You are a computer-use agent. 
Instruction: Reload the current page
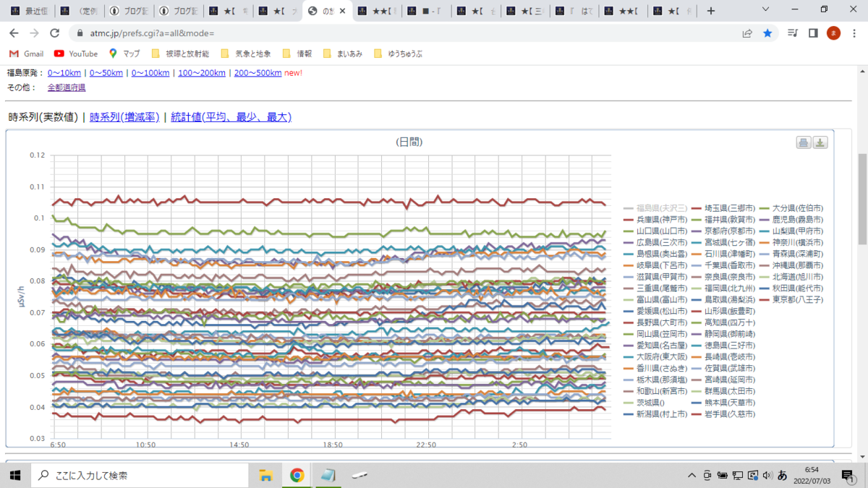pyautogui.click(x=54, y=33)
